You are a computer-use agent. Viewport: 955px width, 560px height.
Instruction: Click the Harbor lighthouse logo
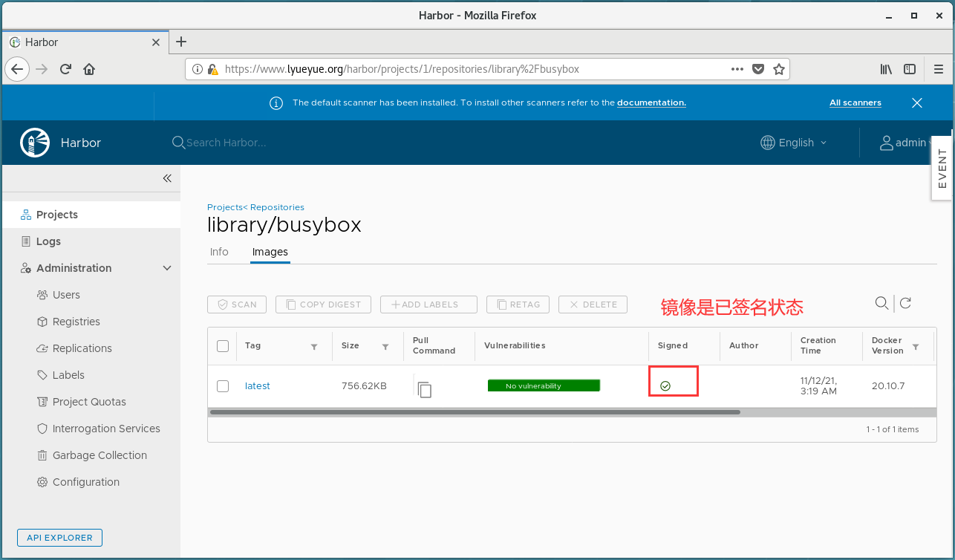tap(34, 143)
